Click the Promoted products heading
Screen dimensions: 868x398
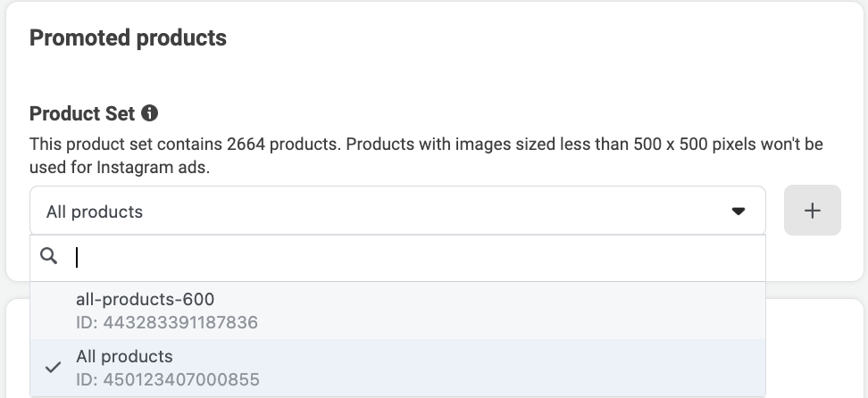128,37
